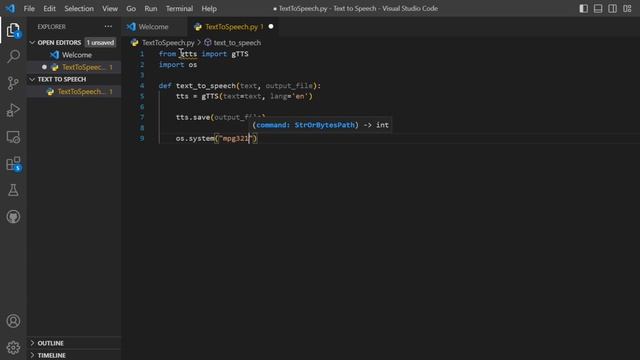This screenshot has width=640, height=360.
Task: Select TextToSpeech.py file in folder tree
Action: tap(74, 91)
